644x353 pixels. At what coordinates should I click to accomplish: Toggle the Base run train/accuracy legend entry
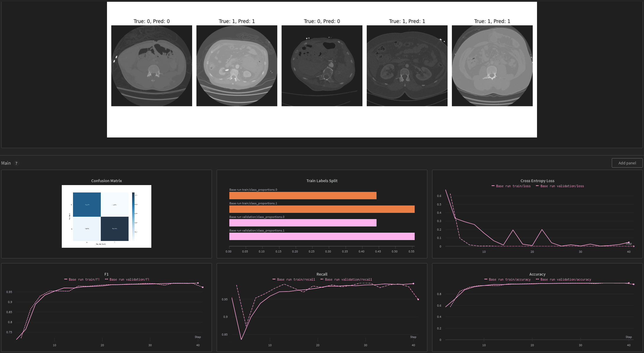point(507,279)
